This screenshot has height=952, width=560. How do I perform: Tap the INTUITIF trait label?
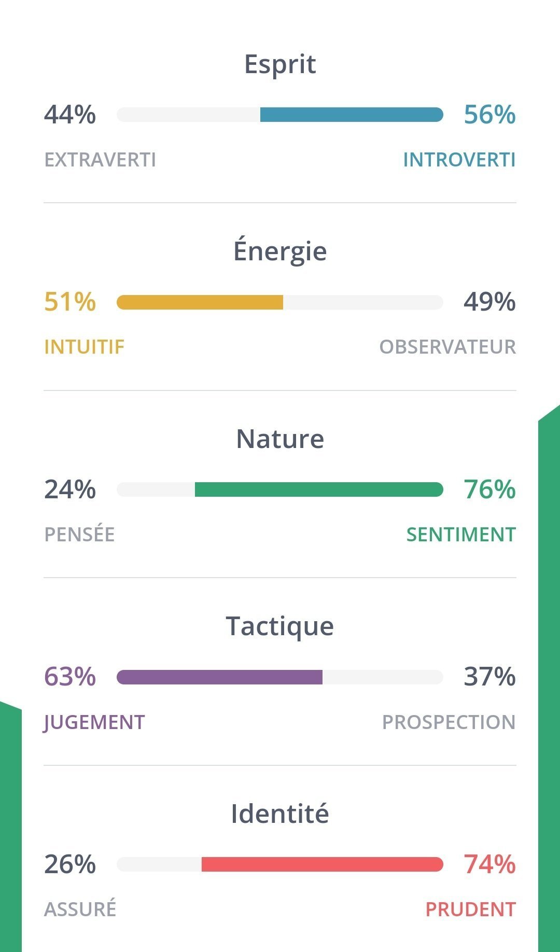tap(85, 347)
